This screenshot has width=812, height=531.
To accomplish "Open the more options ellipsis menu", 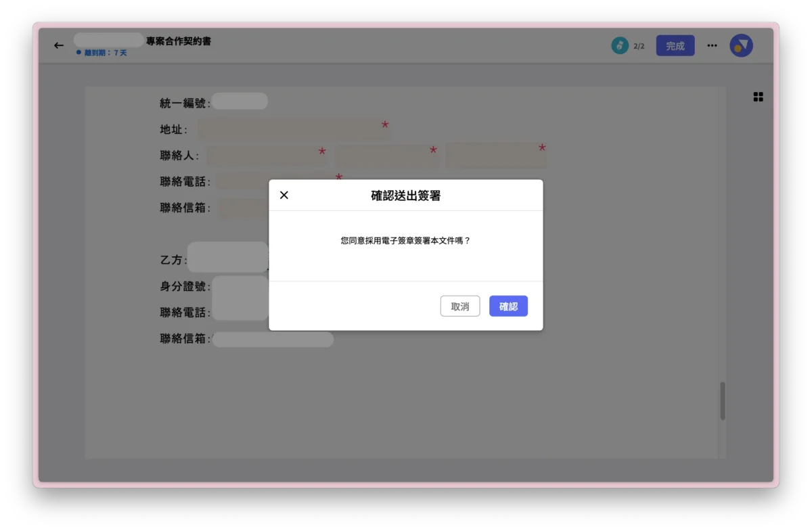I will pos(712,45).
